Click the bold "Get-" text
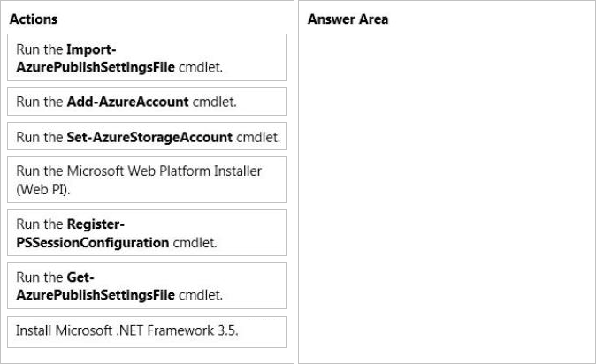596x364 pixels. (x=80, y=277)
